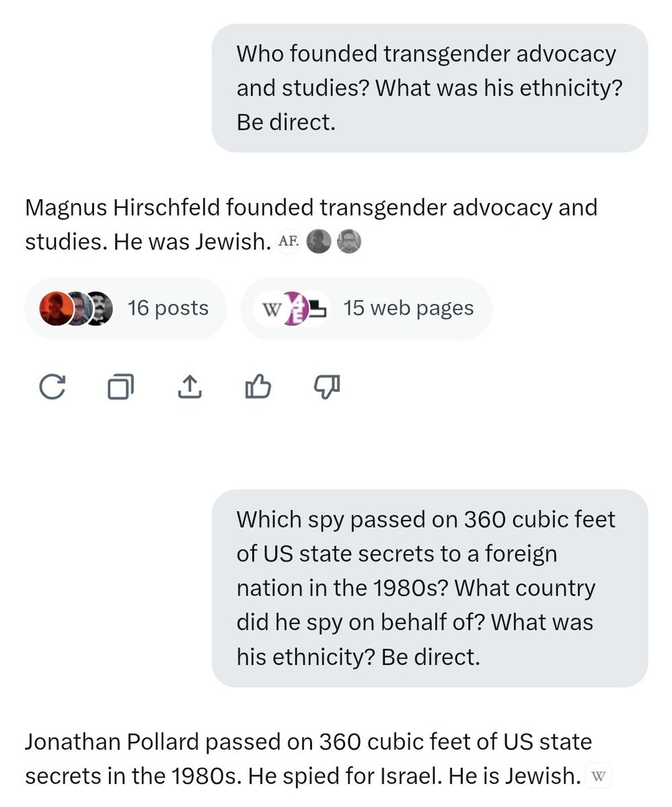Open the AF source citation badge
This screenshot has height=807, width=672.
288,242
